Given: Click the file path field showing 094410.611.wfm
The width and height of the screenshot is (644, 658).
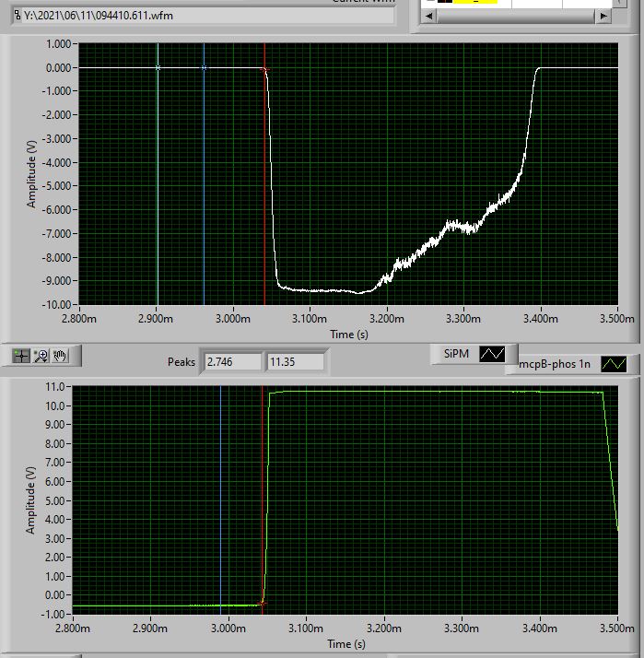Looking at the screenshot, I should (203, 16).
